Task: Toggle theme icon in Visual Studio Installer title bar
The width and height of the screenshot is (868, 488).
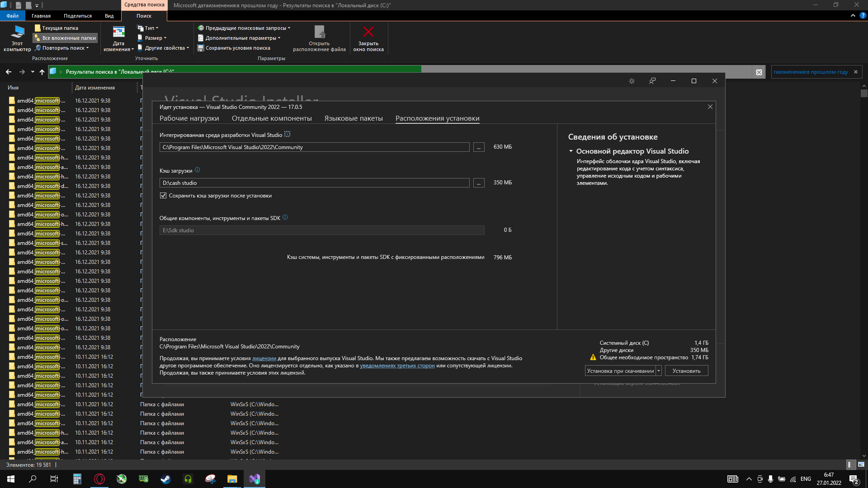Action: point(632,81)
